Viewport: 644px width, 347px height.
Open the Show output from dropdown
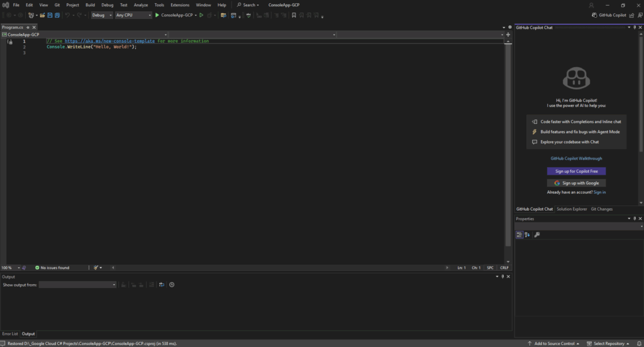(x=77, y=285)
